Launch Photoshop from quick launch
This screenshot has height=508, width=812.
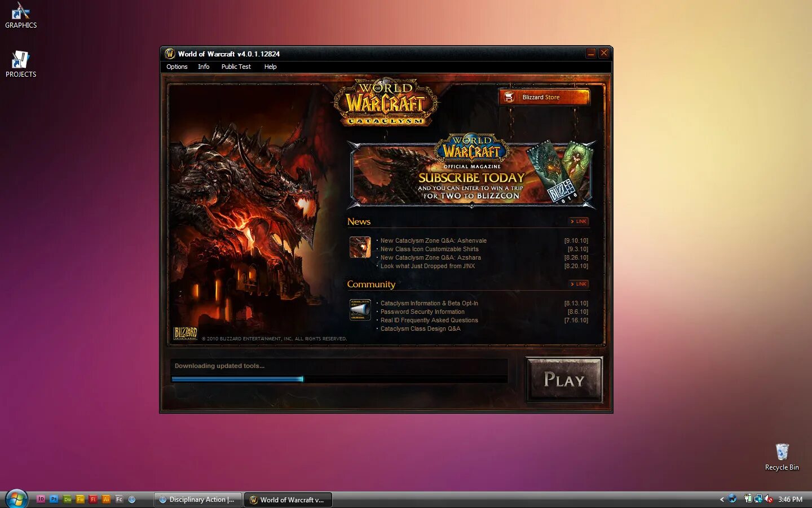point(54,499)
